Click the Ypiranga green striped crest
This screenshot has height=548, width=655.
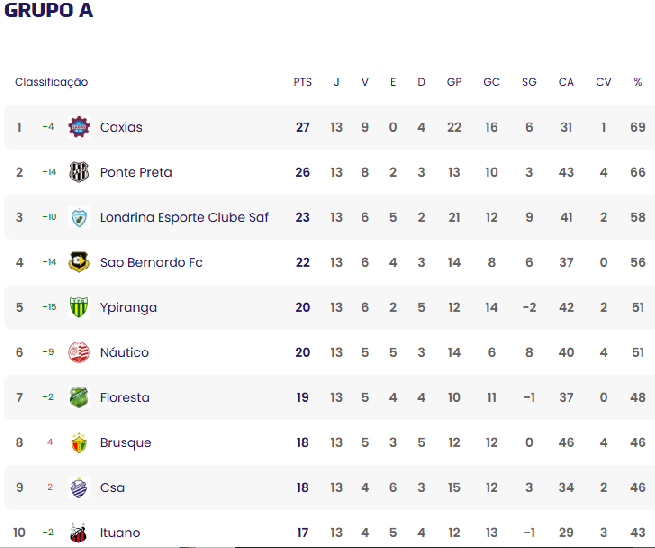pyautogui.click(x=79, y=307)
